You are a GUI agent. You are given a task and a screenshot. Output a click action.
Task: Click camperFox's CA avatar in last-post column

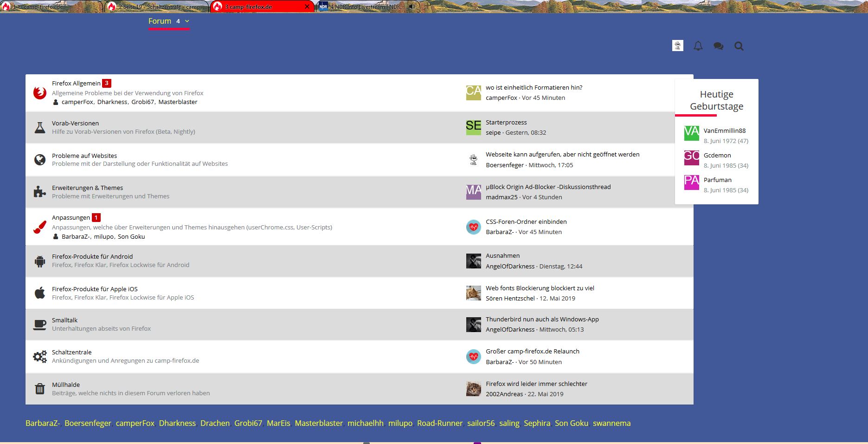(x=474, y=92)
